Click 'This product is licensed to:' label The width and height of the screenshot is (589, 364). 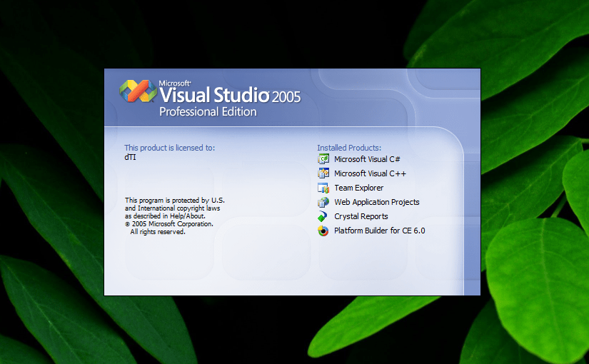point(169,148)
